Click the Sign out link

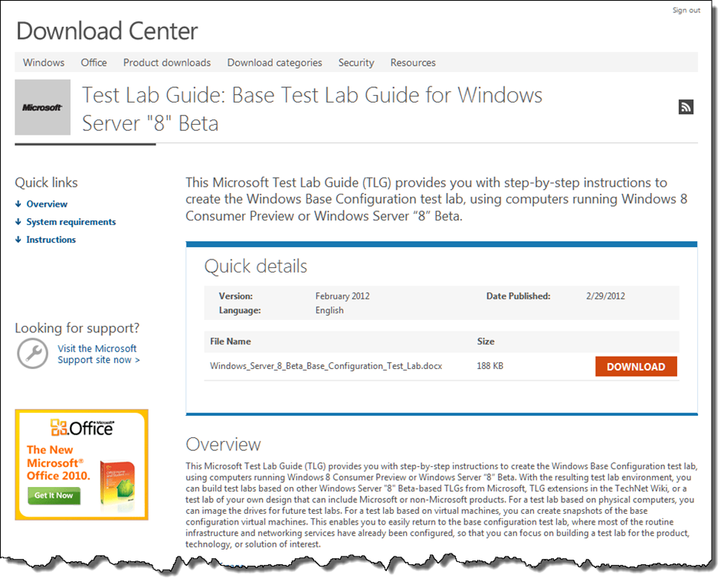tap(686, 10)
